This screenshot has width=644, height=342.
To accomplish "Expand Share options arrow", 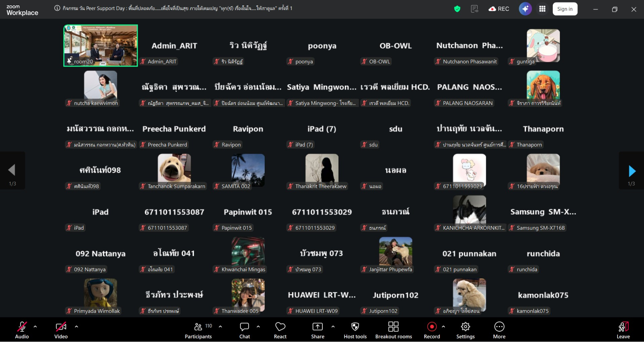I will [333, 326].
